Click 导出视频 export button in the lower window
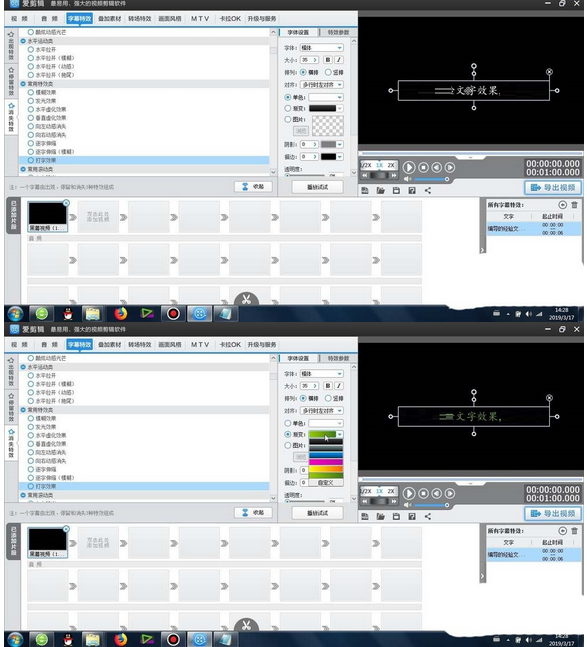This screenshot has width=587, height=647. pyautogui.click(x=553, y=513)
